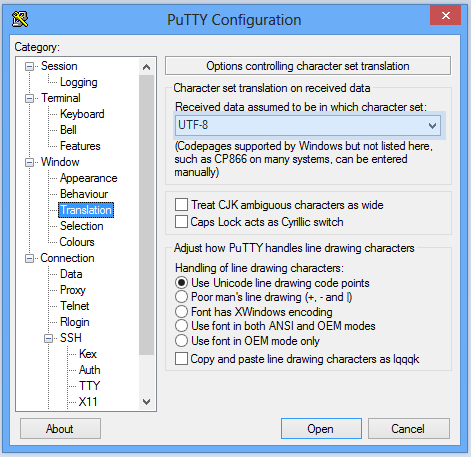Click the category tree scroll down arrow
471x457 pixels.
pyautogui.click(x=146, y=402)
